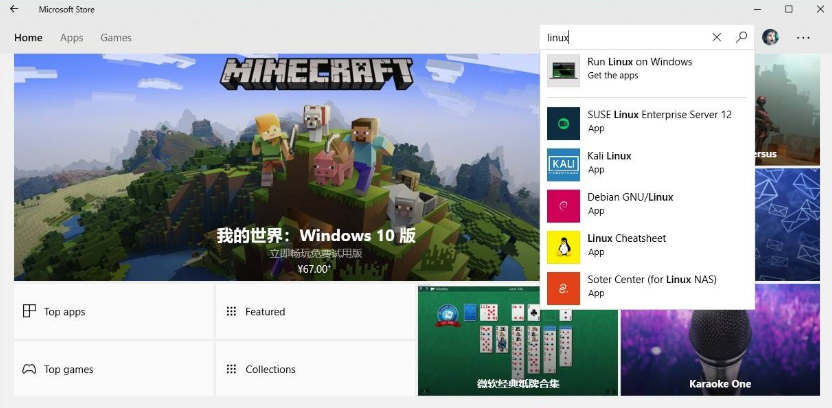Click the Soter Center app icon
This screenshot has width=832, height=408.
coord(563,288)
